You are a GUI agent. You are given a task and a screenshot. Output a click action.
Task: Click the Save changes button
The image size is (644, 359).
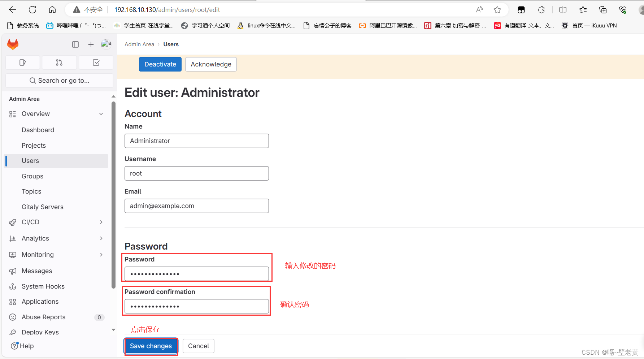(151, 346)
